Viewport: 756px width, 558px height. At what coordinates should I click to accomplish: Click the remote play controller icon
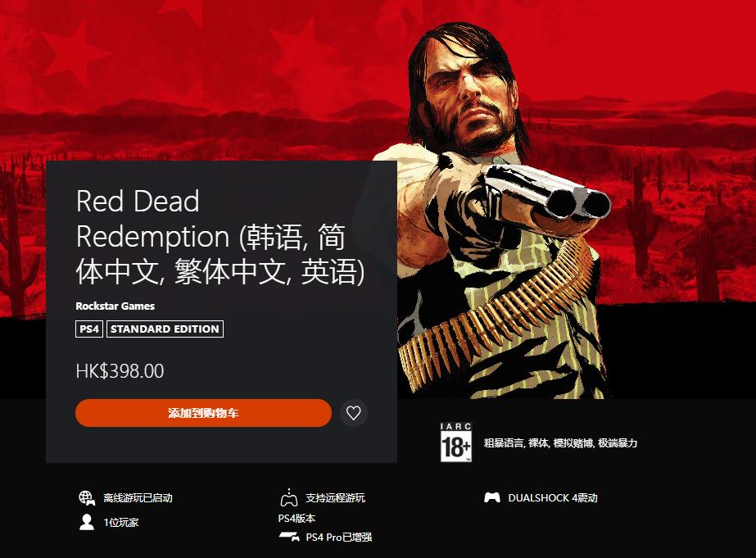pos(289,497)
